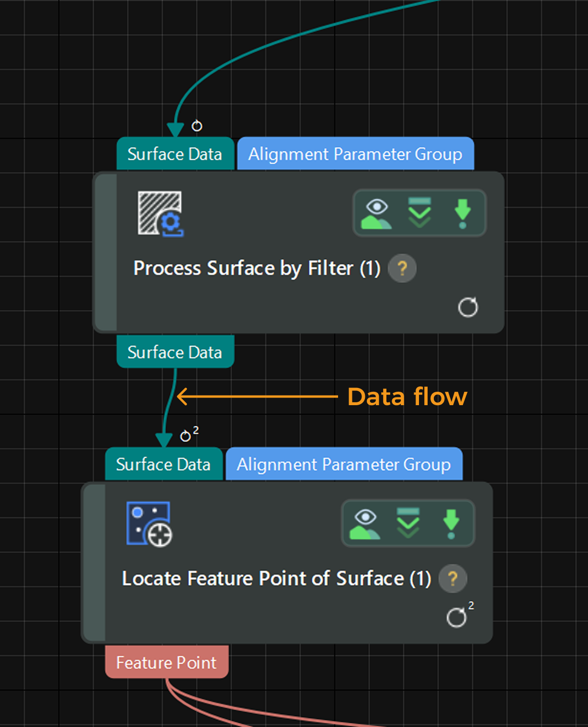588x727 pixels.
Task: Expand double-chevron on Locate Feature Point step
Action: coord(408,523)
